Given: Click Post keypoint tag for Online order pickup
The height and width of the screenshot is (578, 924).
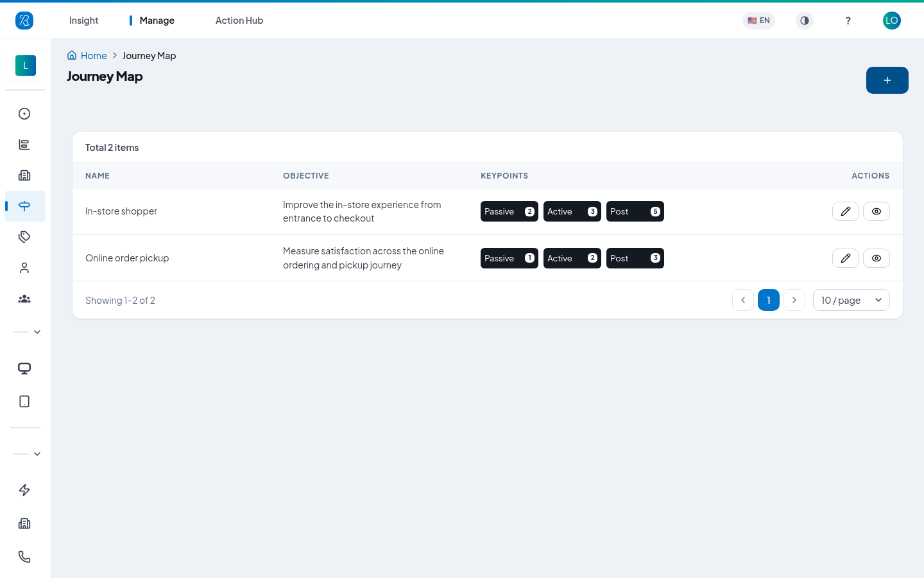Looking at the screenshot, I should coord(635,258).
